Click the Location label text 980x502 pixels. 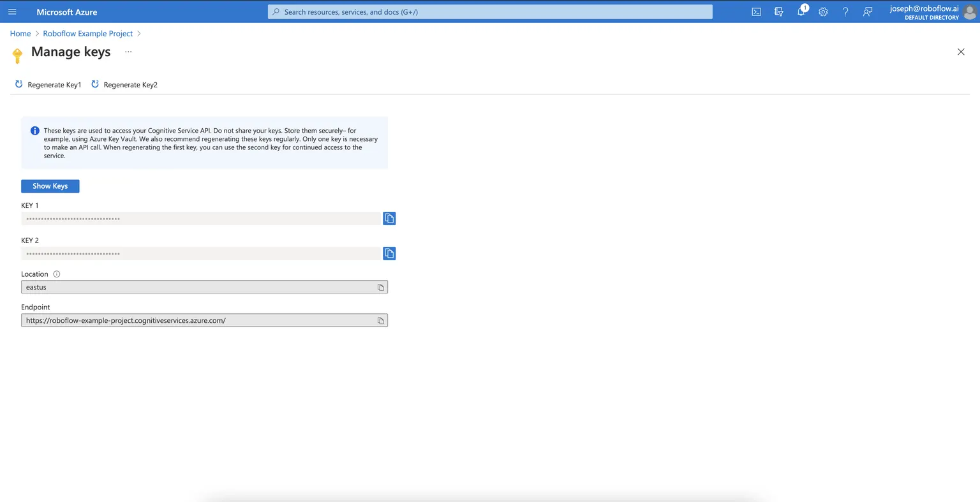(x=34, y=274)
